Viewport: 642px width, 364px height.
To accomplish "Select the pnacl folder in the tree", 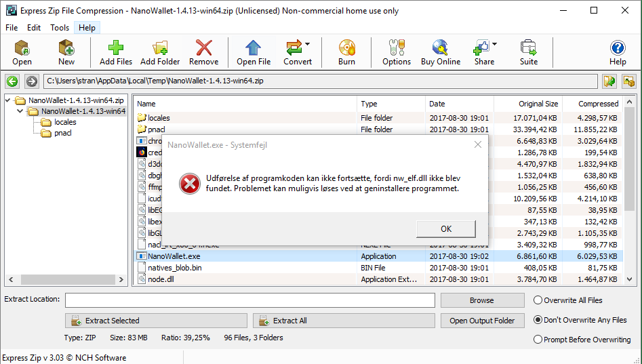I will (x=62, y=133).
